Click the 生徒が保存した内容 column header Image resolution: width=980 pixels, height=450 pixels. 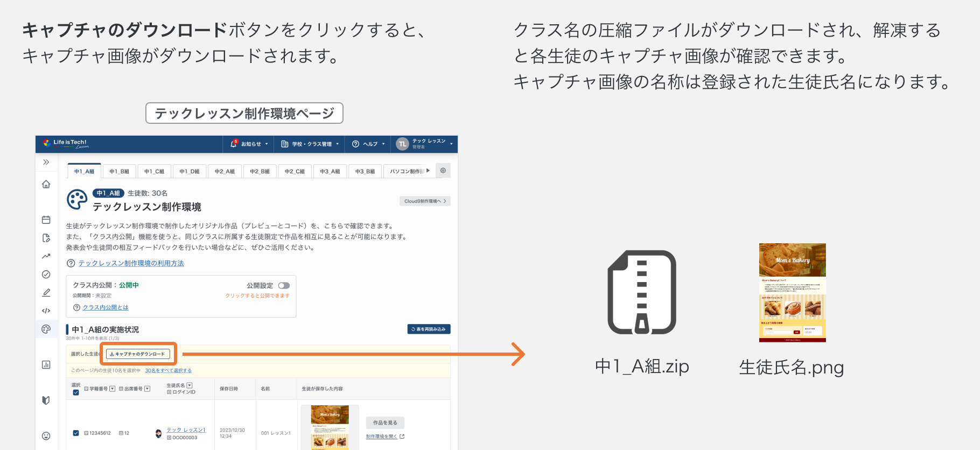pos(322,389)
